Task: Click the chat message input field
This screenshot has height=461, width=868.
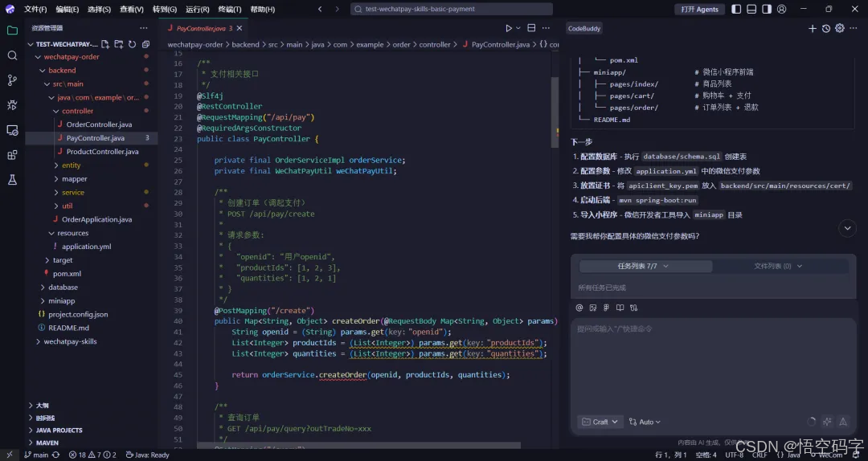Action: pyautogui.click(x=713, y=365)
